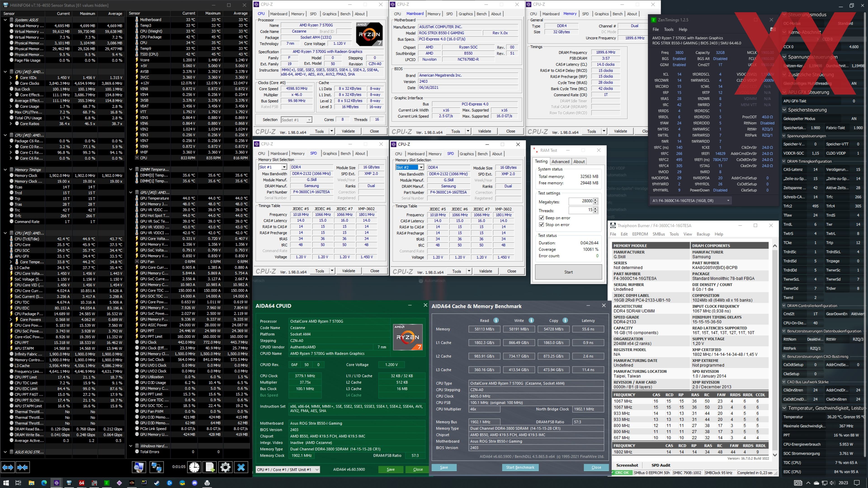Increase the Megabytes stepper up arrow in RAM Test
This screenshot has height=488, width=868.
coord(595,199)
